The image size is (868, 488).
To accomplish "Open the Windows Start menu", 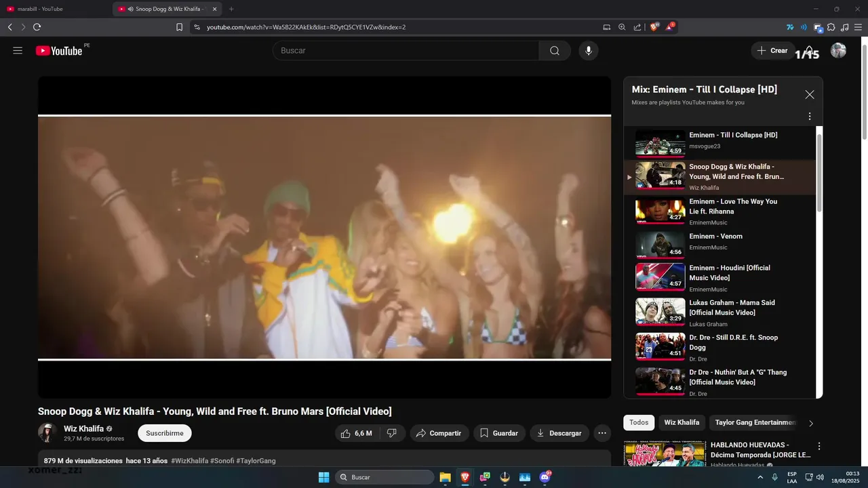I will coord(324,477).
